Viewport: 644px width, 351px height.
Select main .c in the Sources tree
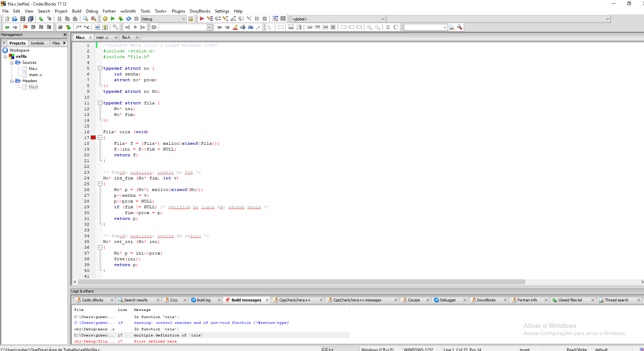[35, 75]
